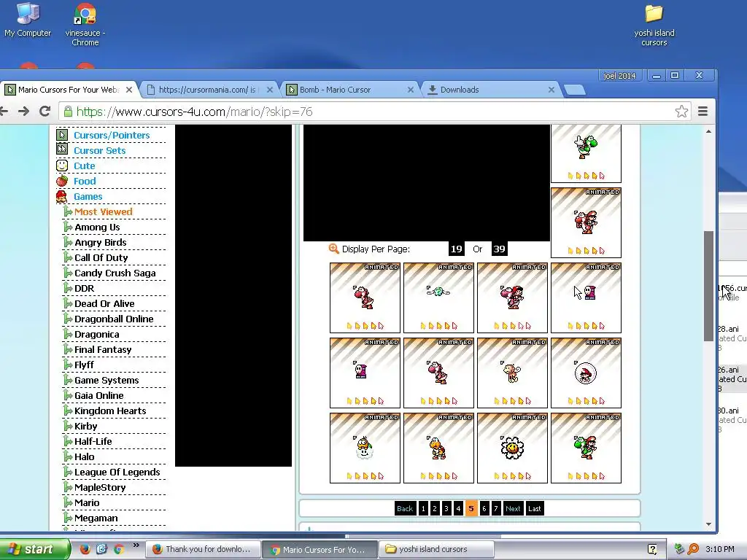
Task: Open the green Yoshi cursor thumbnail at top
Action: tap(586, 153)
